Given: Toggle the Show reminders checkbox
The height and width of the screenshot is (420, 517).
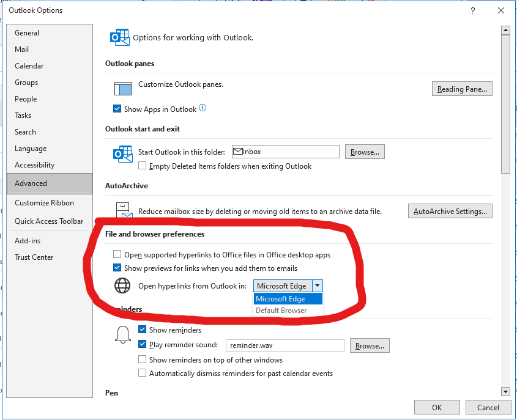Looking at the screenshot, I should pyautogui.click(x=142, y=330).
